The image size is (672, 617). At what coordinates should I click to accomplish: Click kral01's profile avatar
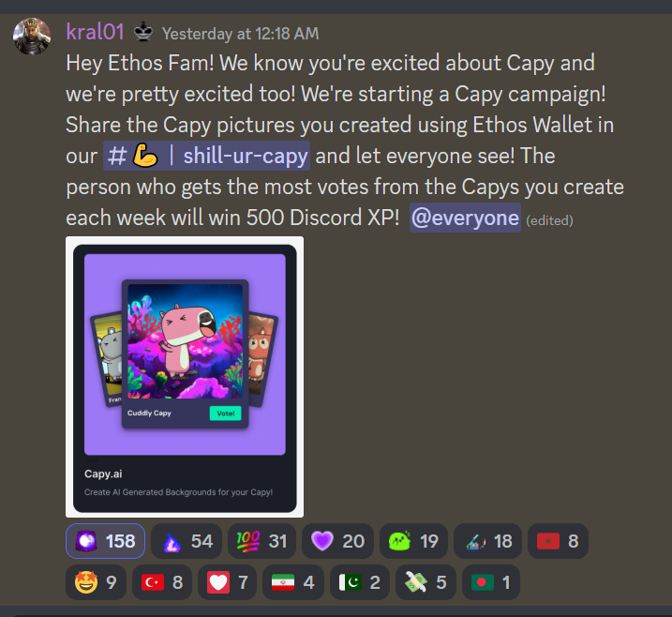[32, 36]
